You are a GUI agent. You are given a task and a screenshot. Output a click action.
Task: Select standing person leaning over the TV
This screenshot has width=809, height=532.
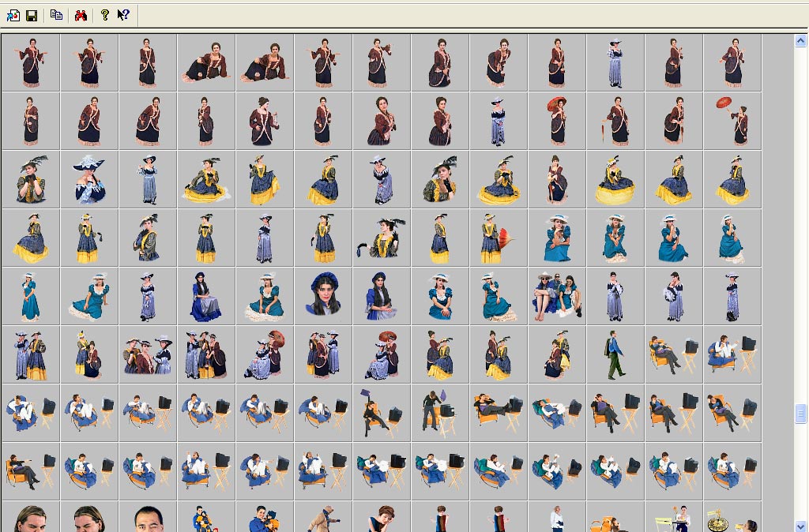[440, 412]
